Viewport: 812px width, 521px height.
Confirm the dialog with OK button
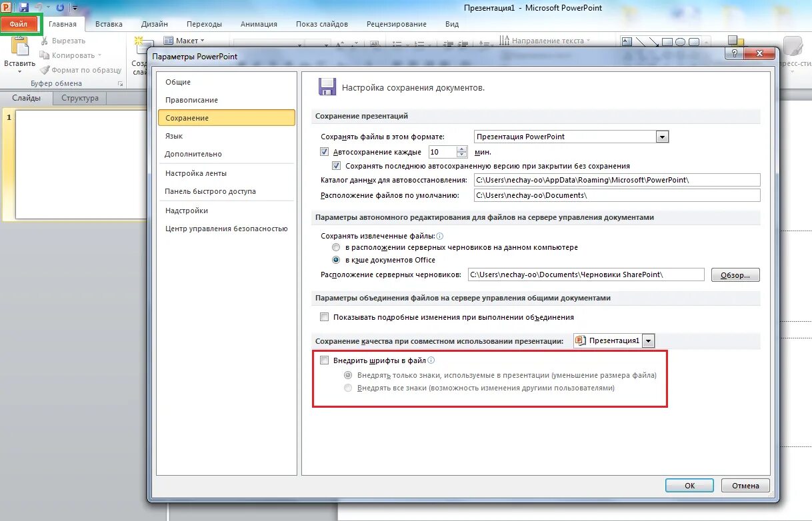(689, 486)
